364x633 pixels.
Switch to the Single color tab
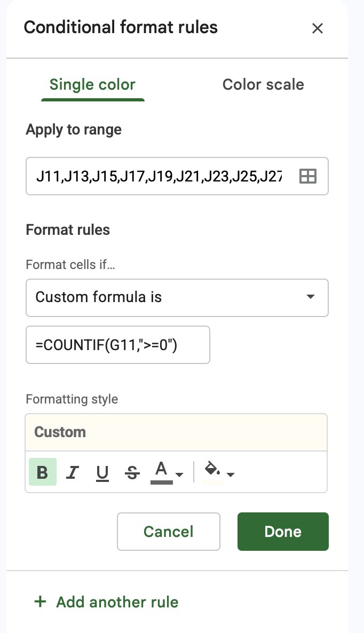coord(92,85)
